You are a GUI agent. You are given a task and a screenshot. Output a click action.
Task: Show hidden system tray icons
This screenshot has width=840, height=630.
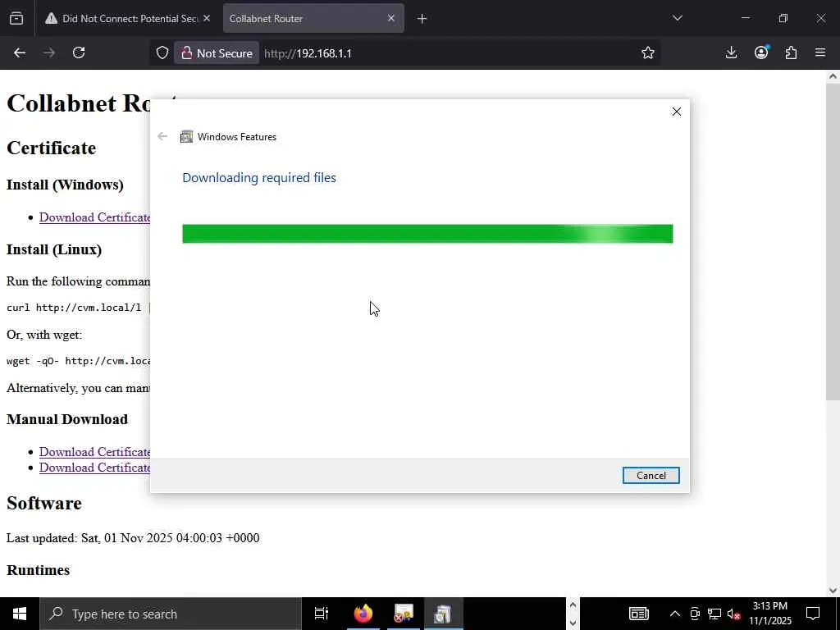(675, 614)
